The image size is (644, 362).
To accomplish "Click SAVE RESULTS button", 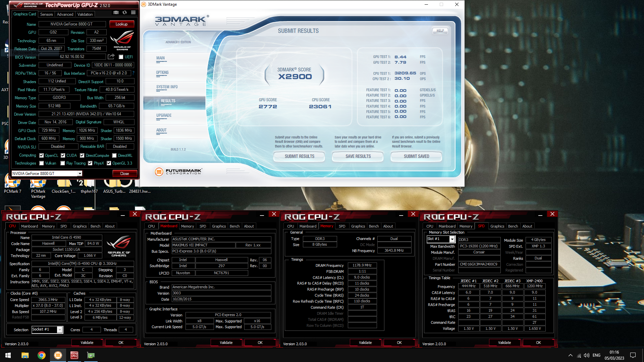I will coord(358,156).
